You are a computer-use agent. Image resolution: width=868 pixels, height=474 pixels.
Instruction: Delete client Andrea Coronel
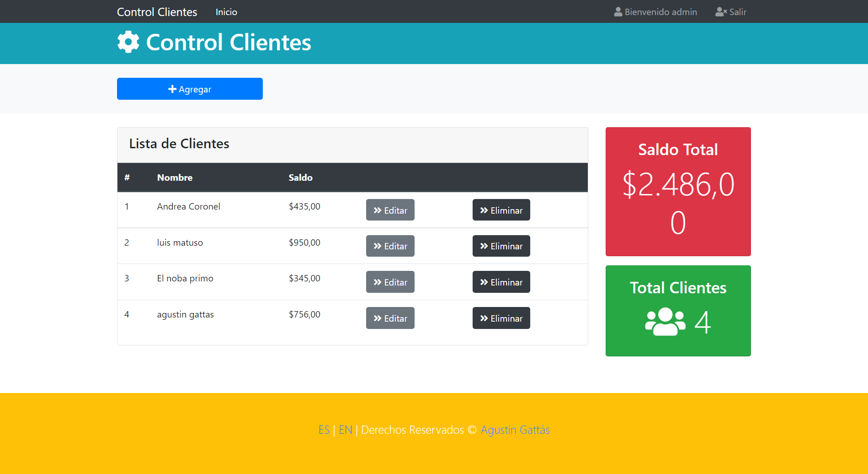coord(501,210)
